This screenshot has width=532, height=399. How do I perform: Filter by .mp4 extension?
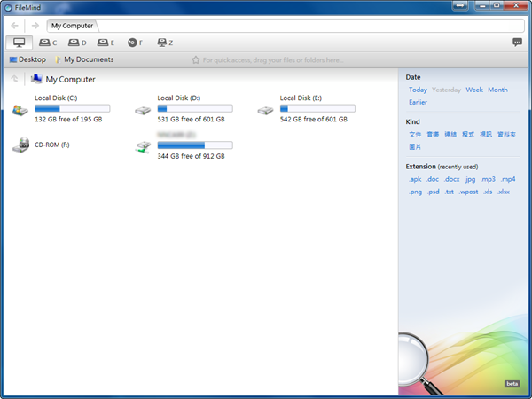pos(508,179)
